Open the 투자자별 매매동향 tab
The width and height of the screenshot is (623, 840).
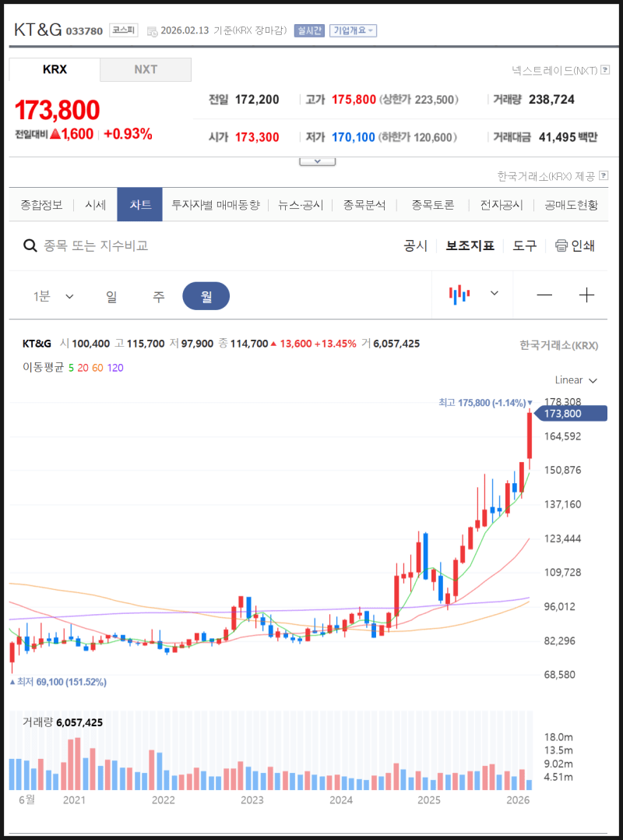point(215,205)
